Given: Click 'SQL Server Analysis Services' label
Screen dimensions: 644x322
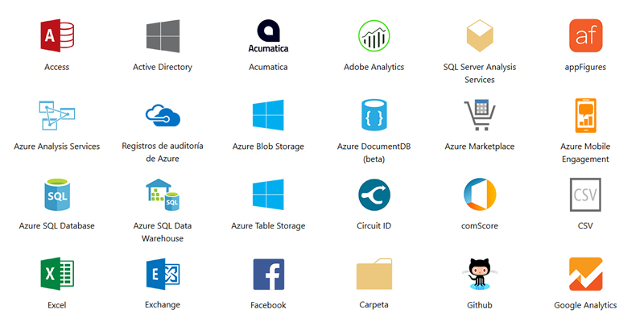Looking at the screenshot, I should click(x=479, y=73).
